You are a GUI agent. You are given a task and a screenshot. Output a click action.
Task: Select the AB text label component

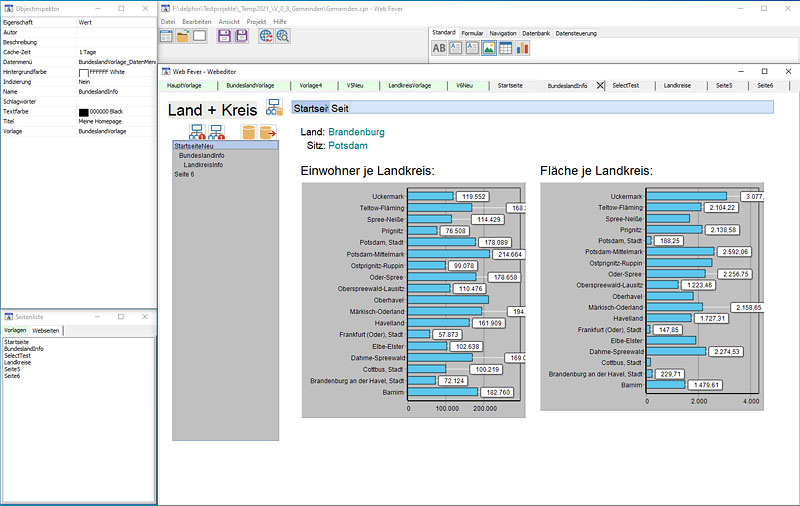[x=439, y=47]
